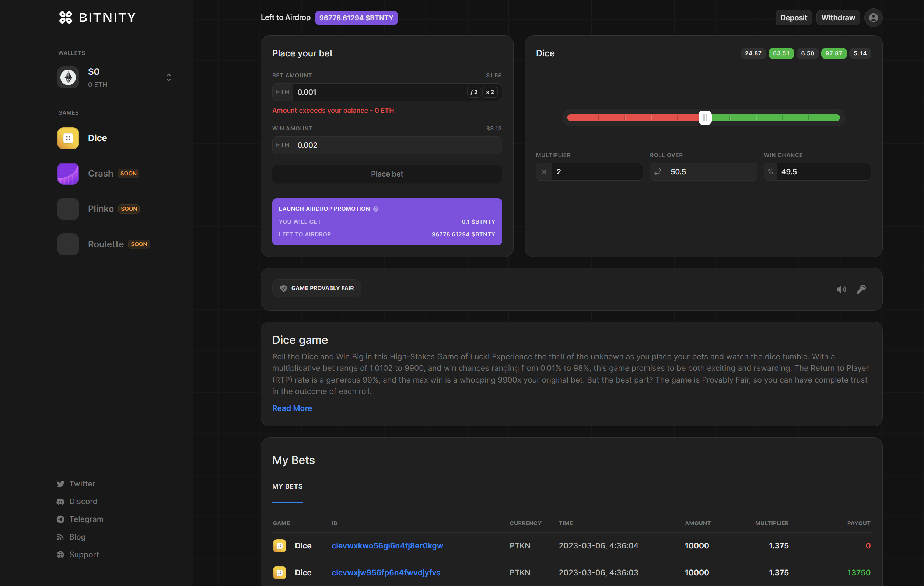Screen dimensions: 924x586
Task: Click the 13750 payout value
Action: pyautogui.click(x=859, y=573)
